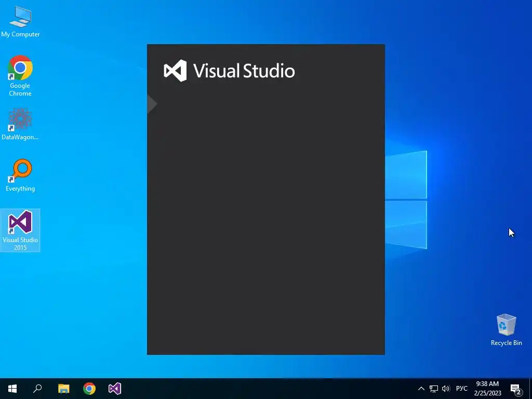Open the notification center icon
The width and height of the screenshot is (532, 399).
[516, 389]
